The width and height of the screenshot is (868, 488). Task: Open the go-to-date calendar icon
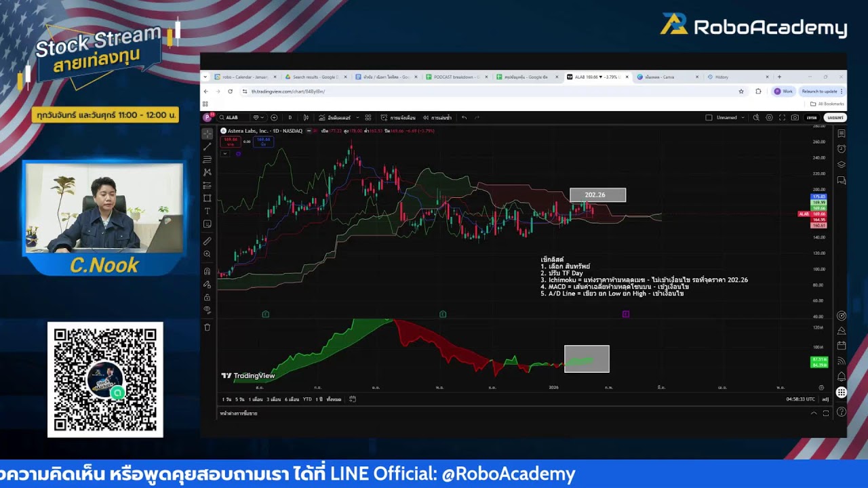(x=353, y=399)
